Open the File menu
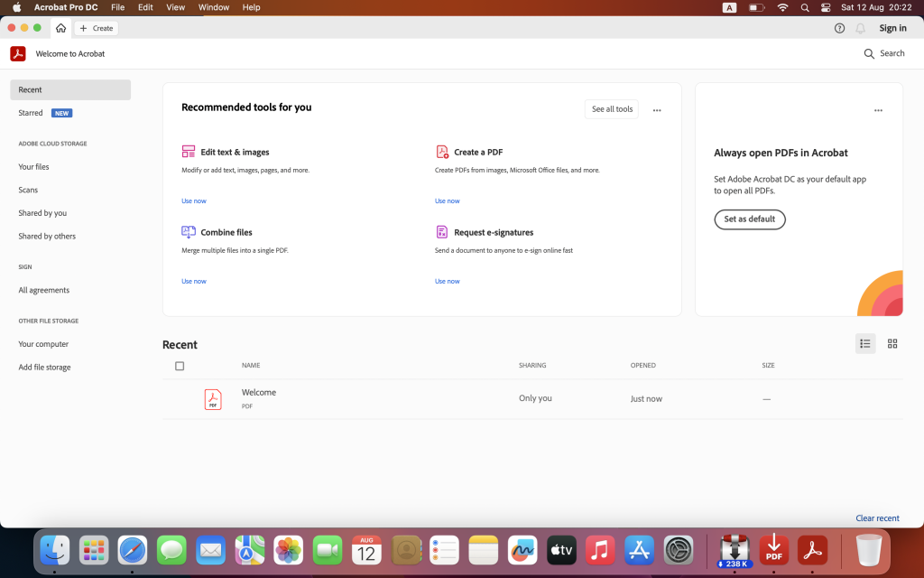This screenshot has width=924, height=578. 118,7
